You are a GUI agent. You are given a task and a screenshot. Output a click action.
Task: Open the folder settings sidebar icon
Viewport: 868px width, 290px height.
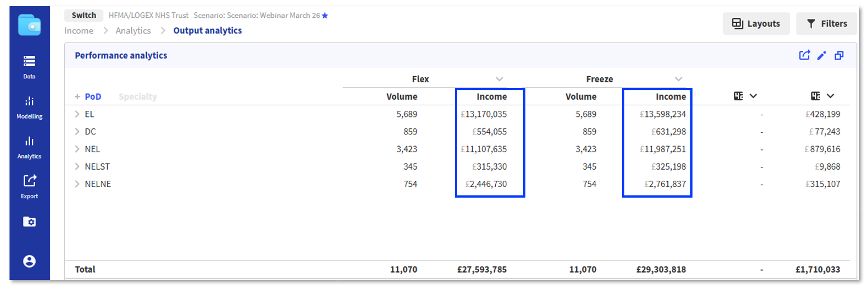point(29,222)
